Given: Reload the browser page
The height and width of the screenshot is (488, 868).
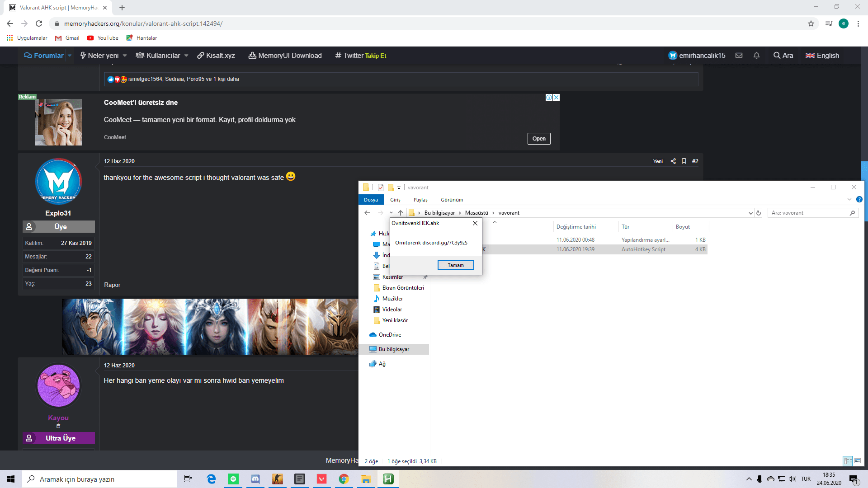Looking at the screenshot, I should click(39, 23).
